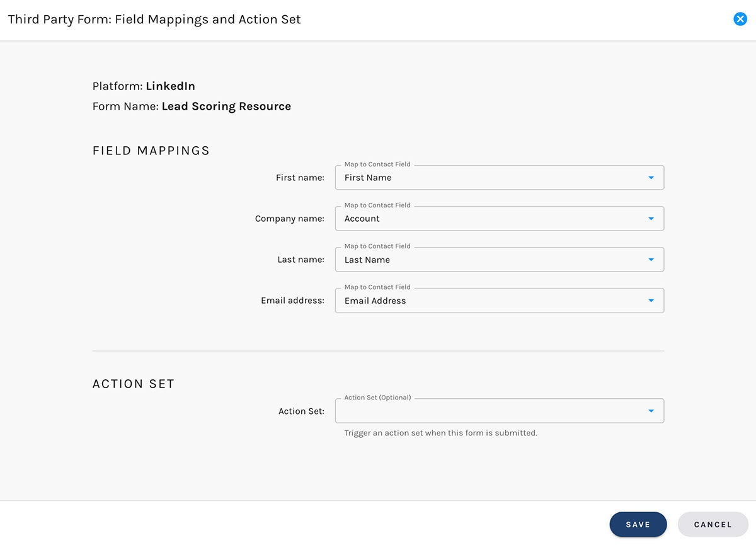Open the Email address mapping dropdown
This screenshot has height=545, width=756.
coord(498,301)
